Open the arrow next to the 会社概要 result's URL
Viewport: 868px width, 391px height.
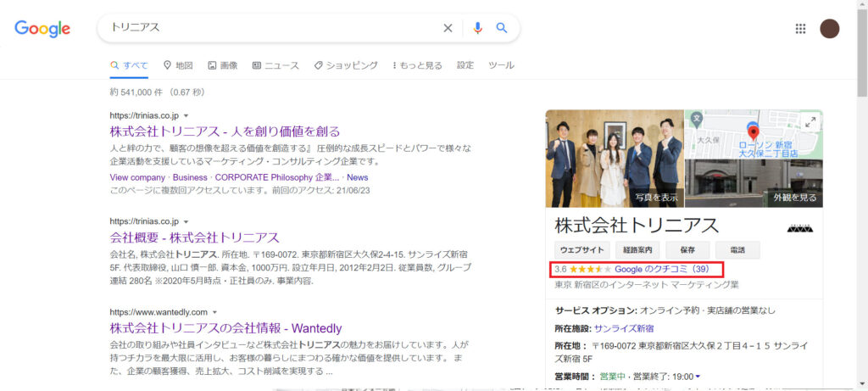tap(186, 221)
